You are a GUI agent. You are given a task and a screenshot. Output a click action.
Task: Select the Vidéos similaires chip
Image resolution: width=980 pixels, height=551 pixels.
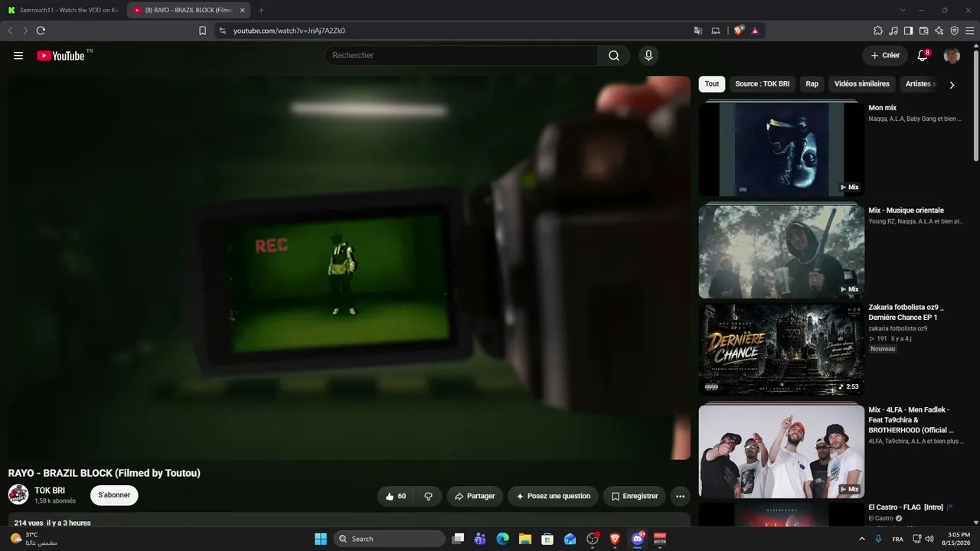pyautogui.click(x=862, y=84)
